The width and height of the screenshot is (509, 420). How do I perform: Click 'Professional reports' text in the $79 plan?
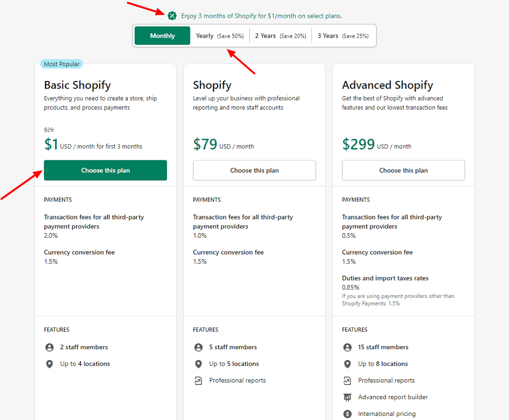[238, 380]
